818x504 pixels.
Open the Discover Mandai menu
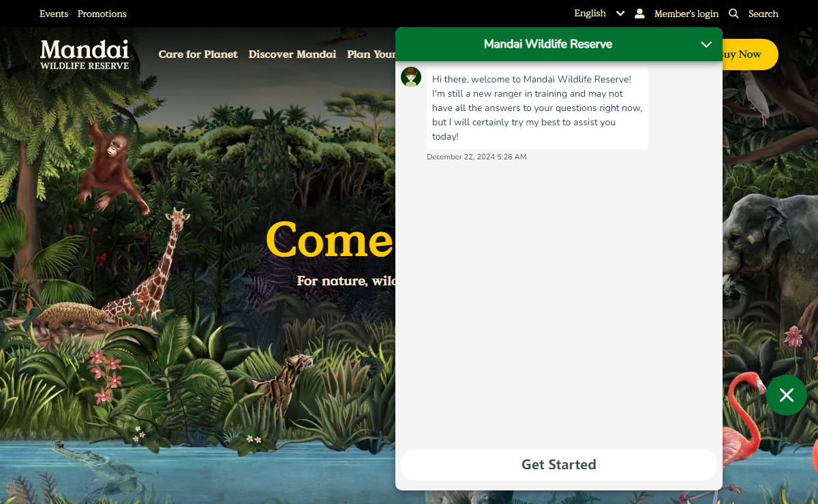292,54
